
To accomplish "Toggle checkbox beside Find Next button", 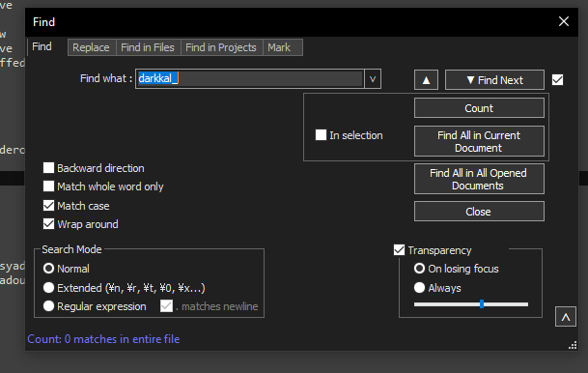I will pyautogui.click(x=557, y=79).
